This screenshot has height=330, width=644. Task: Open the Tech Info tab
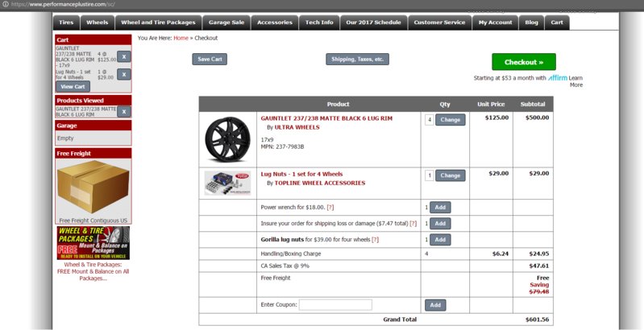point(319,23)
